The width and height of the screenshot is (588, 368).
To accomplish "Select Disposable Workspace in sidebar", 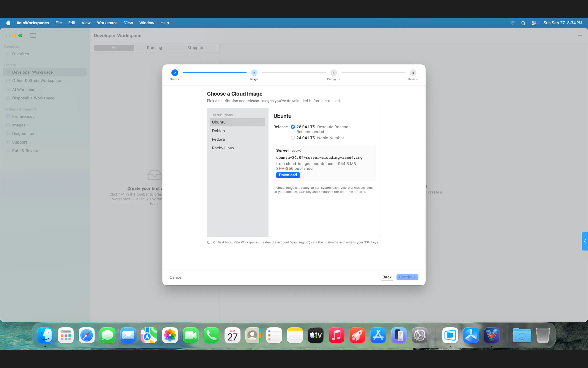I will click(45, 98).
